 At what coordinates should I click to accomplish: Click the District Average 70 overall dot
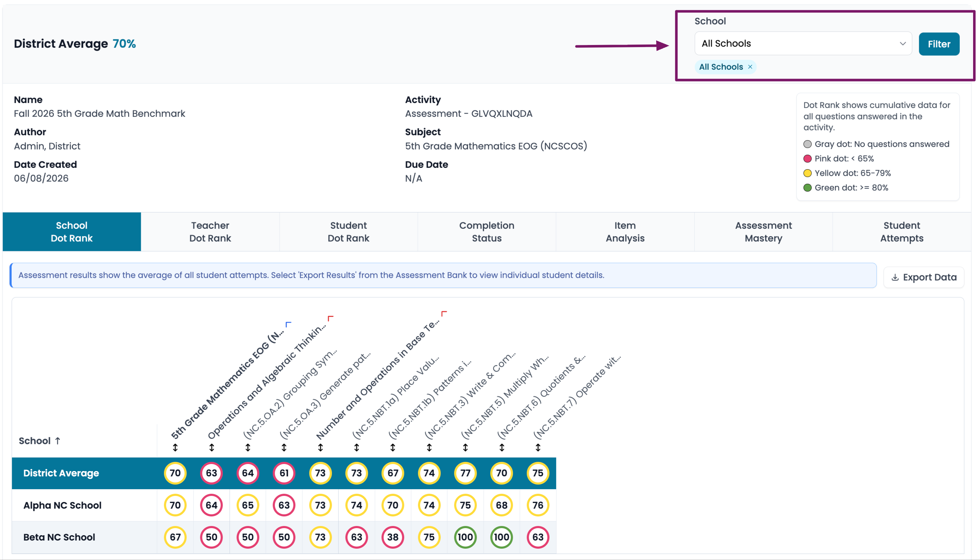coord(175,473)
